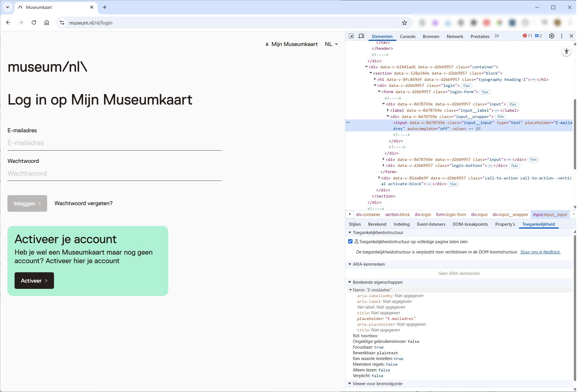
Task: Click the address bar URL museum.nl/nl/login
Action: [91, 23]
